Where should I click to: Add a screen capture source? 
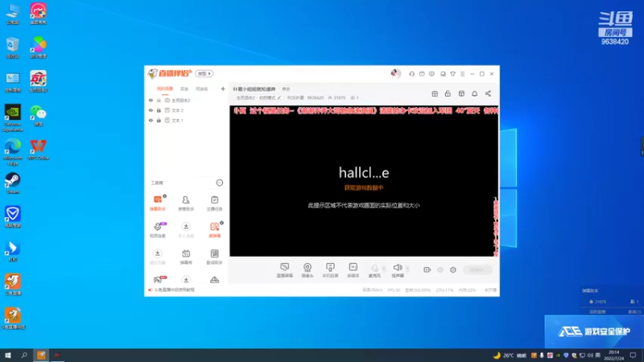click(285, 270)
